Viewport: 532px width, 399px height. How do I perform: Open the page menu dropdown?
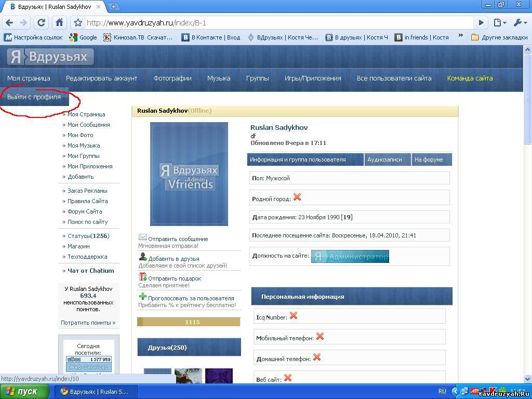click(499, 22)
